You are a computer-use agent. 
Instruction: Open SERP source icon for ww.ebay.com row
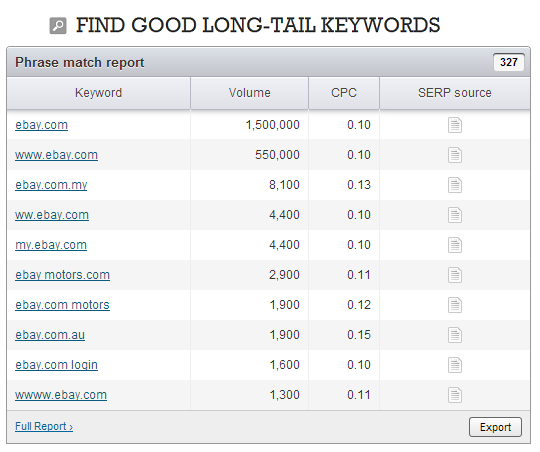pos(455,215)
